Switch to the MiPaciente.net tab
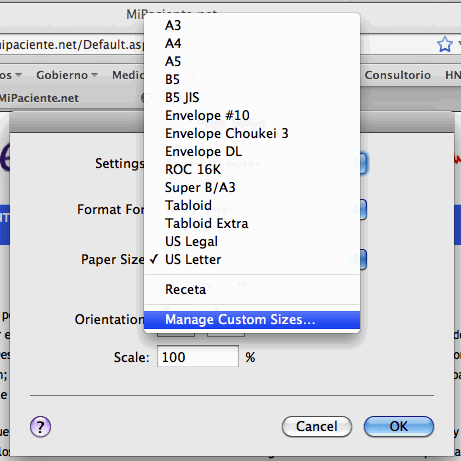Screen dimensions: 461x461 (x=39, y=98)
